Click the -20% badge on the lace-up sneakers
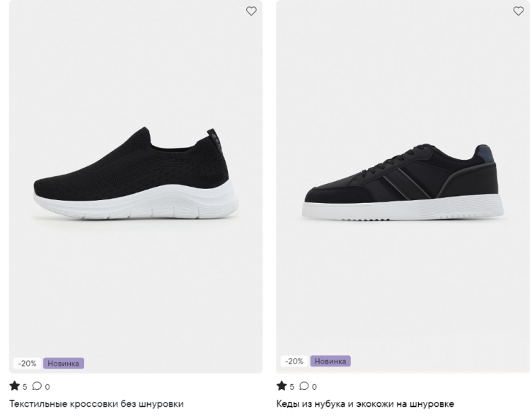 (x=294, y=362)
